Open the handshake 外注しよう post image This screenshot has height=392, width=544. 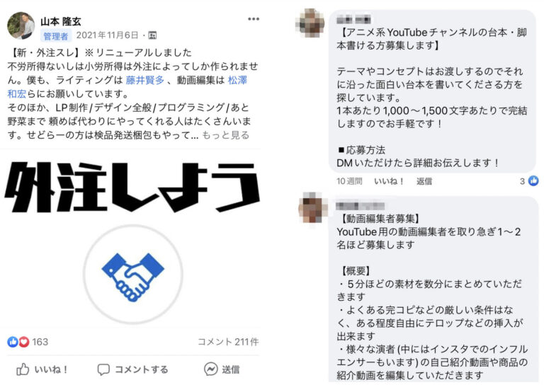coord(132,241)
